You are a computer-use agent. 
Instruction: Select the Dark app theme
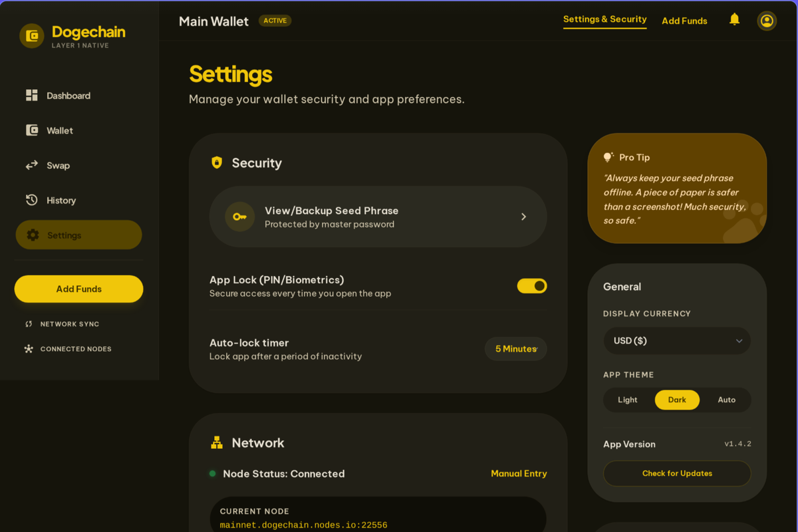(677, 400)
